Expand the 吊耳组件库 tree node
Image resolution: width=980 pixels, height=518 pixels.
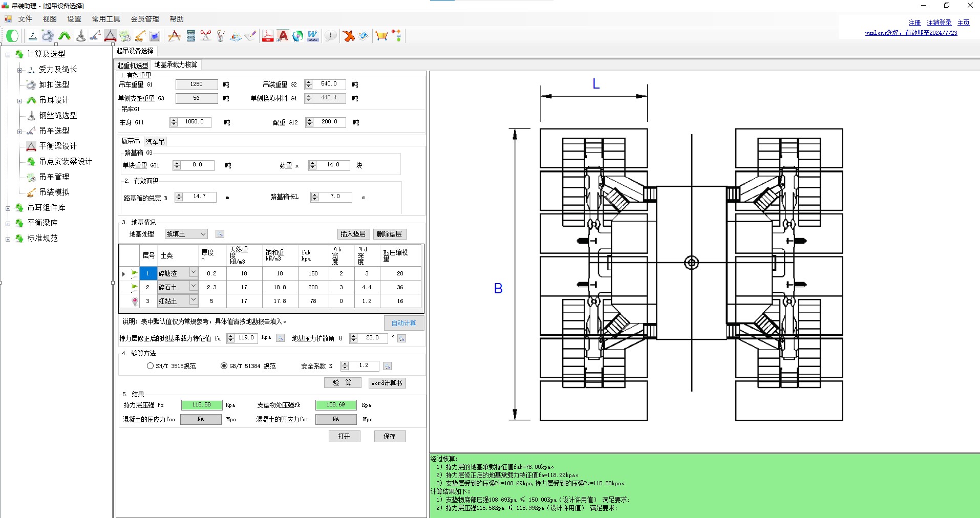click(x=8, y=208)
